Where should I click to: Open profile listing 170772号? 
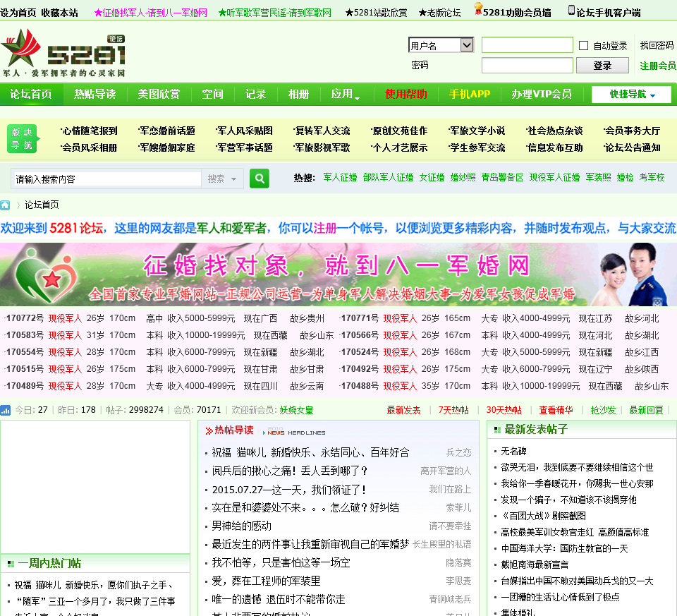pyautogui.click(x=25, y=318)
